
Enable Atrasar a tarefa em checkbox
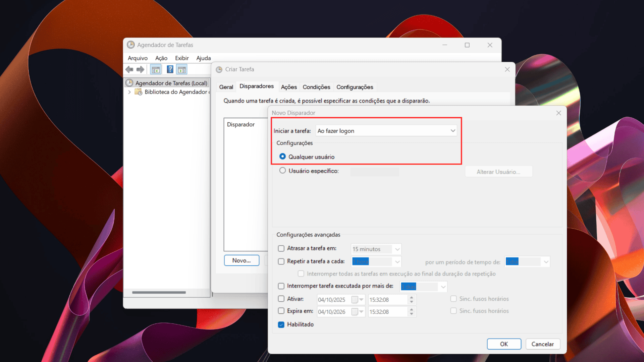(x=281, y=248)
